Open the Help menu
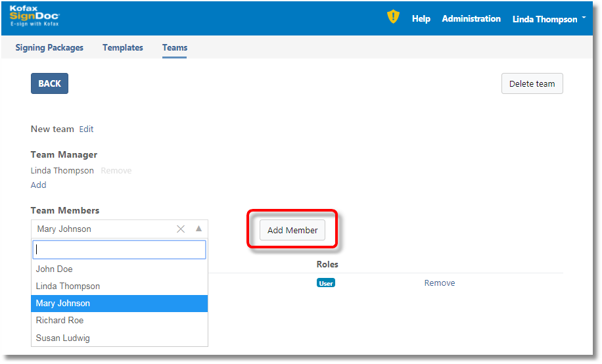The image size is (602, 364). point(421,19)
